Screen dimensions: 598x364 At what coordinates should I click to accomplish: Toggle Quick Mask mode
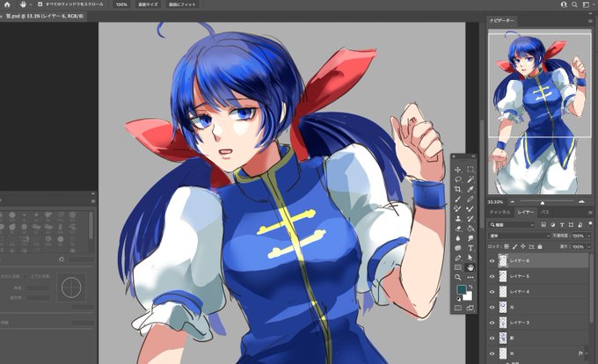[458, 308]
